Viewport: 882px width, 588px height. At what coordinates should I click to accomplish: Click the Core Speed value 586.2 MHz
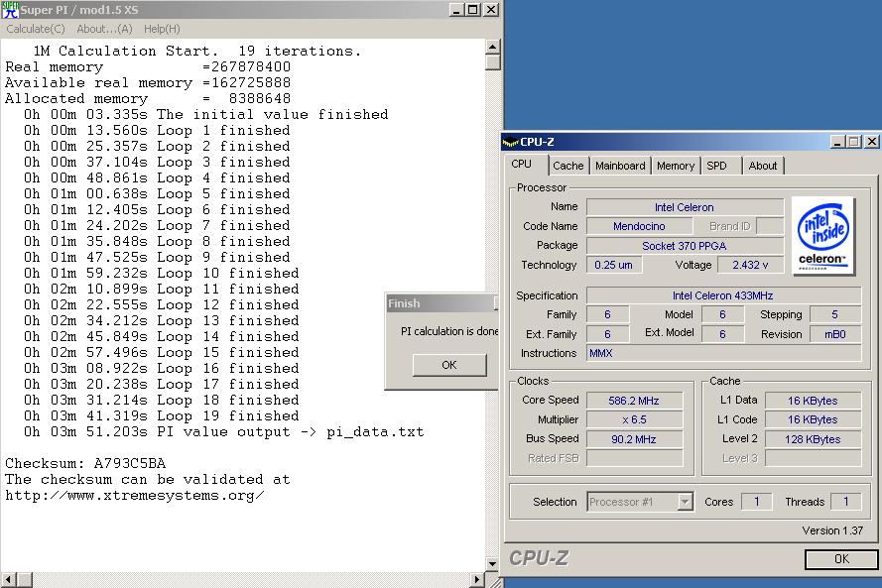coord(634,401)
